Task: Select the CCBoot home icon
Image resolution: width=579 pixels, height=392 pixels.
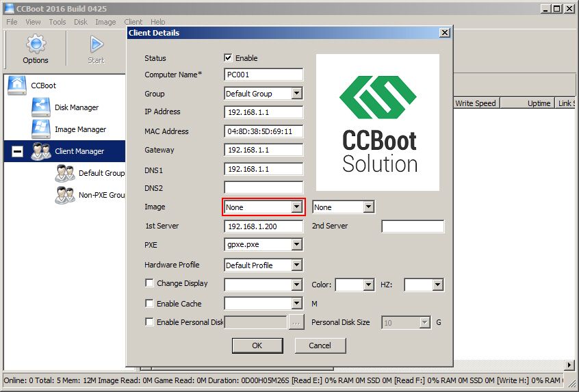Action: point(17,86)
